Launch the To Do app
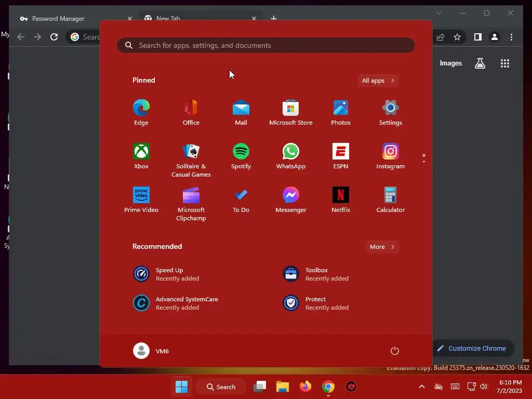Image resolution: width=532 pixels, height=399 pixels. (x=241, y=200)
